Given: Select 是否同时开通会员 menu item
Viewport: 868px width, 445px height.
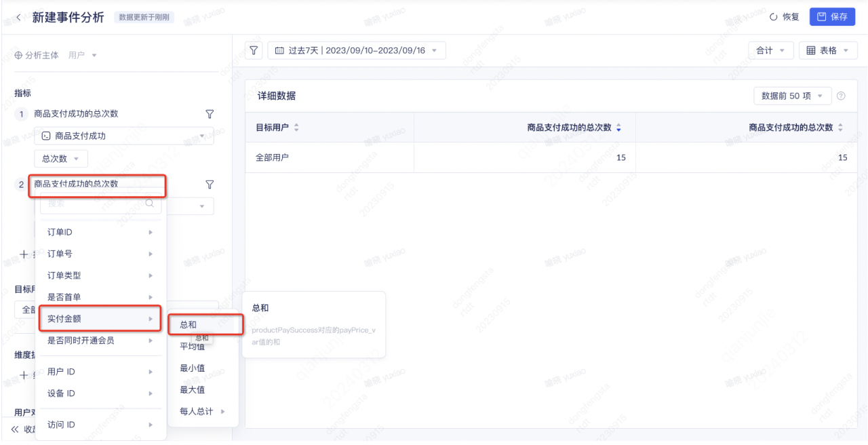Looking at the screenshot, I should click(x=100, y=341).
